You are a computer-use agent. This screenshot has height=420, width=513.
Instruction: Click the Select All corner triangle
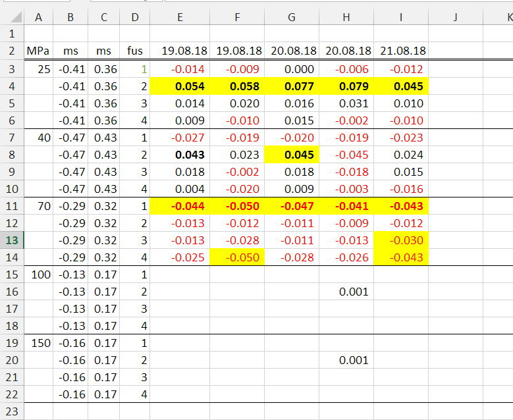(12, 18)
